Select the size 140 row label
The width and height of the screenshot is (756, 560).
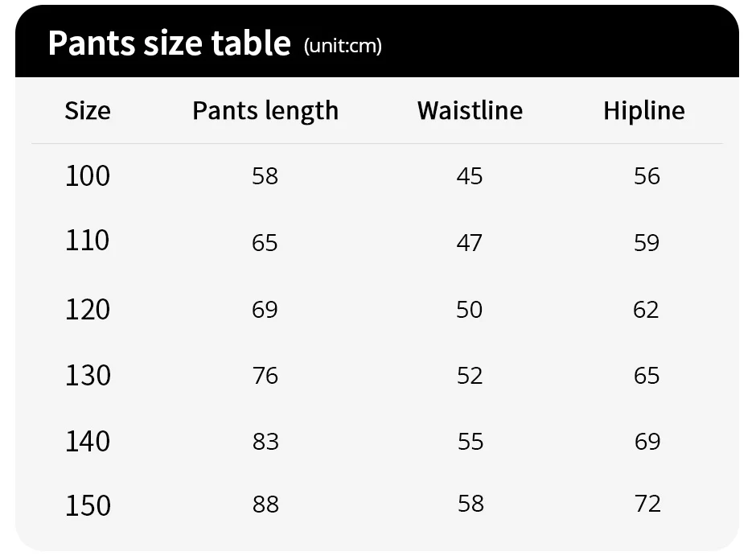88,441
